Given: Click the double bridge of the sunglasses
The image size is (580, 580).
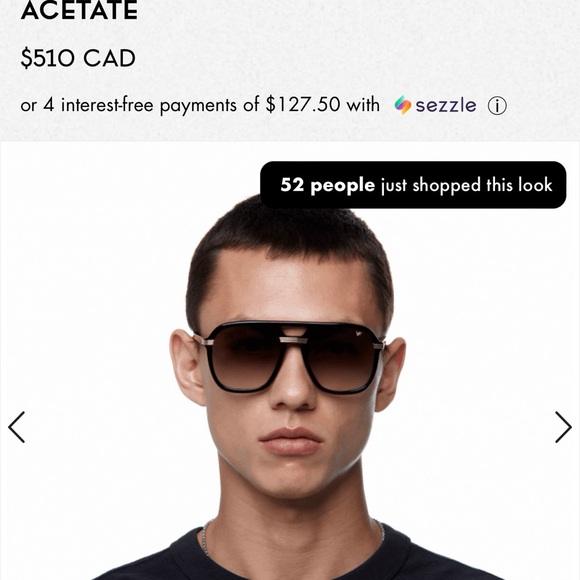Looking at the screenshot, I should [x=293, y=334].
